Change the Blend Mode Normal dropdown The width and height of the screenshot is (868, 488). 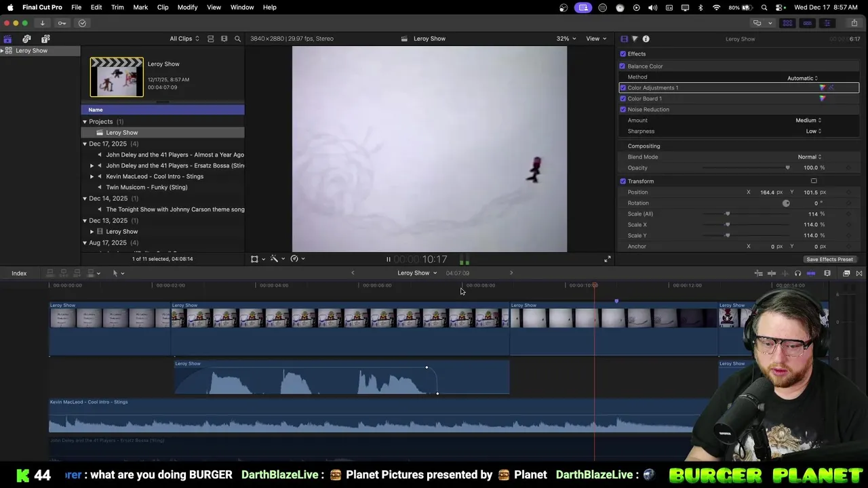810,157
